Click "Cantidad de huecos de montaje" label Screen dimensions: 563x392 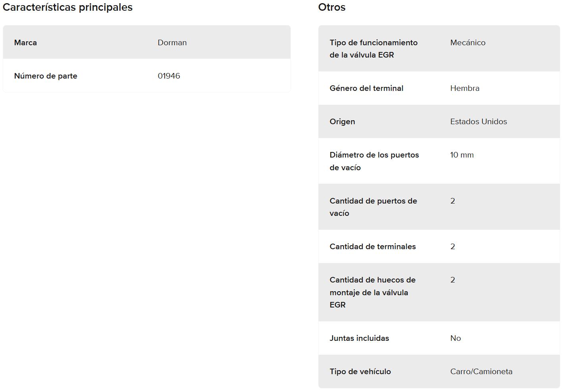coord(372,292)
